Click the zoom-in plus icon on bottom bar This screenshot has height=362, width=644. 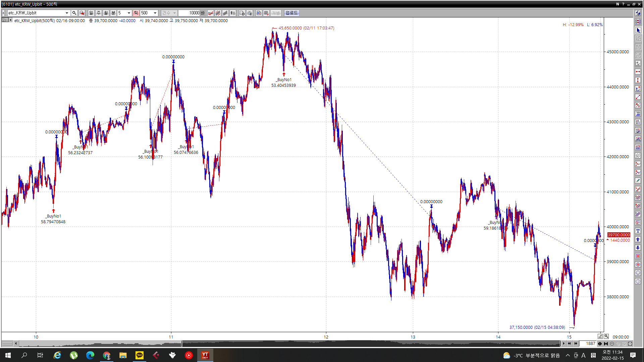click(x=612, y=344)
